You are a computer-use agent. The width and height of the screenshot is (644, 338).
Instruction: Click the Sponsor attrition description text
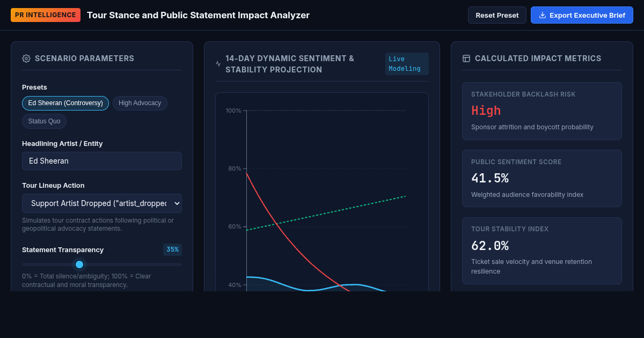[x=532, y=127]
